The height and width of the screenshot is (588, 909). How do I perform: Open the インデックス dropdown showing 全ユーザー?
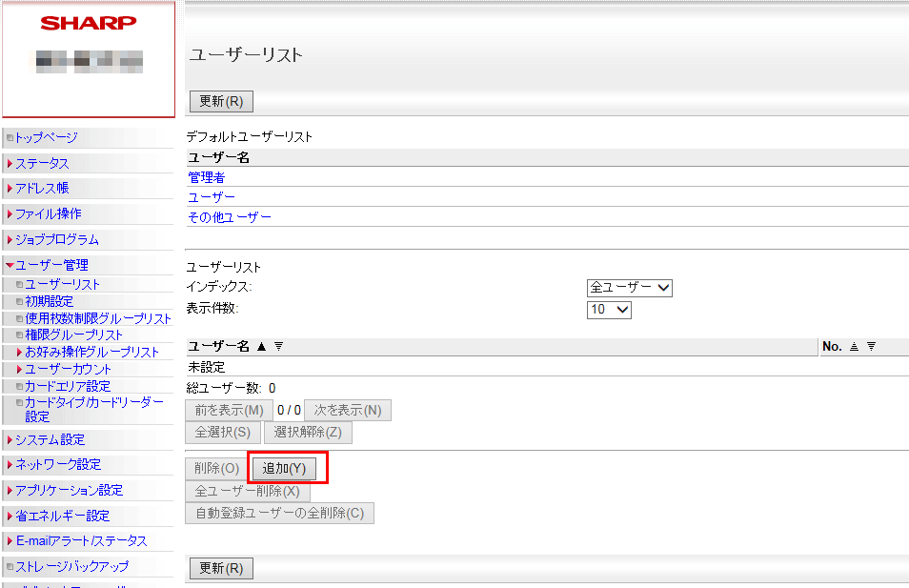(x=630, y=288)
